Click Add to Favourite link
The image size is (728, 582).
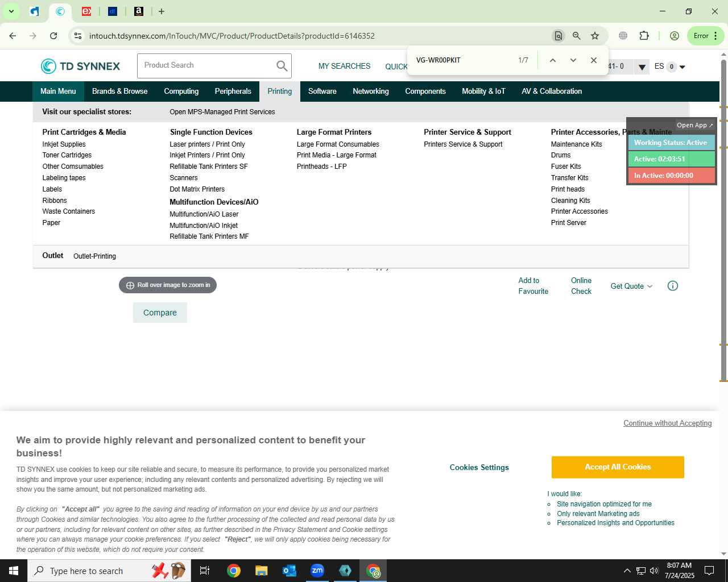coord(533,286)
